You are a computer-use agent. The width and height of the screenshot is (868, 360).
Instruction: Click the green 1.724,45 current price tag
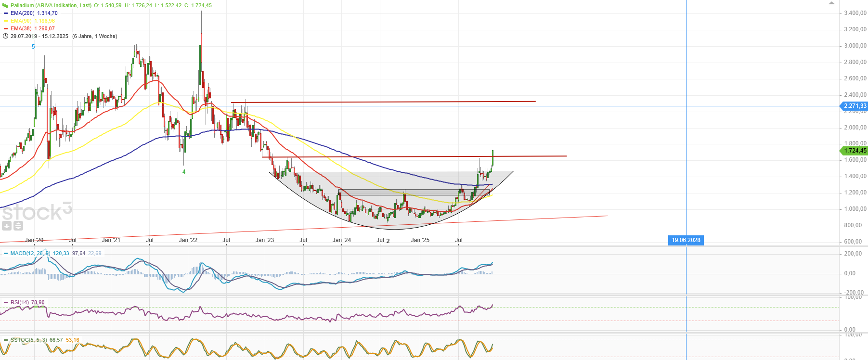pos(854,151)
